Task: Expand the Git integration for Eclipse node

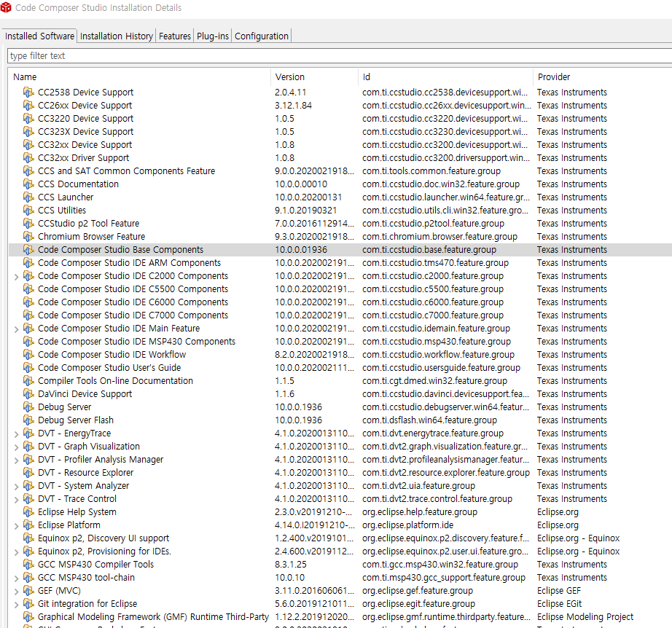Action: pos(16,605)
